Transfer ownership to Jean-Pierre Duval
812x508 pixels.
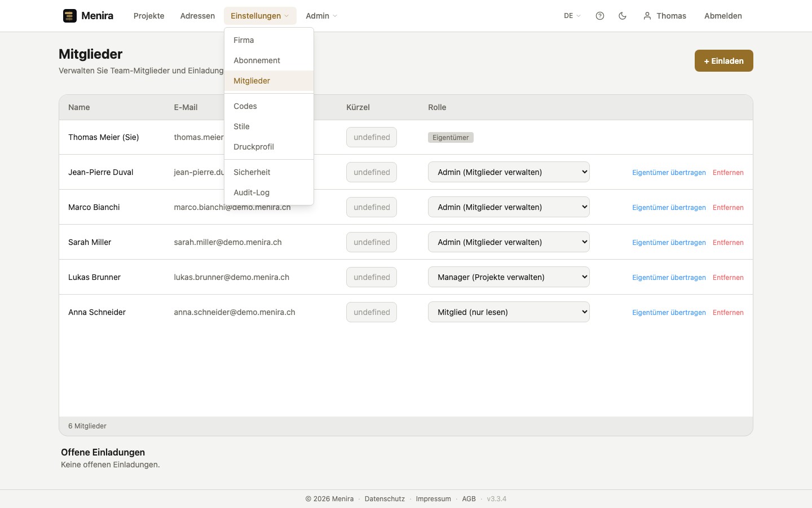pyautogui.click(x=669, y=173)
